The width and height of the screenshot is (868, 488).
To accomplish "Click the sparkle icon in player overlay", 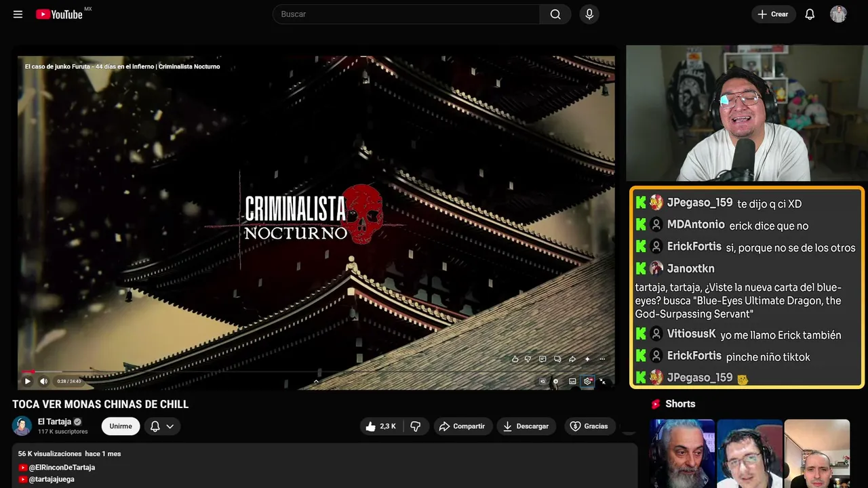I will tap(587, 359).
